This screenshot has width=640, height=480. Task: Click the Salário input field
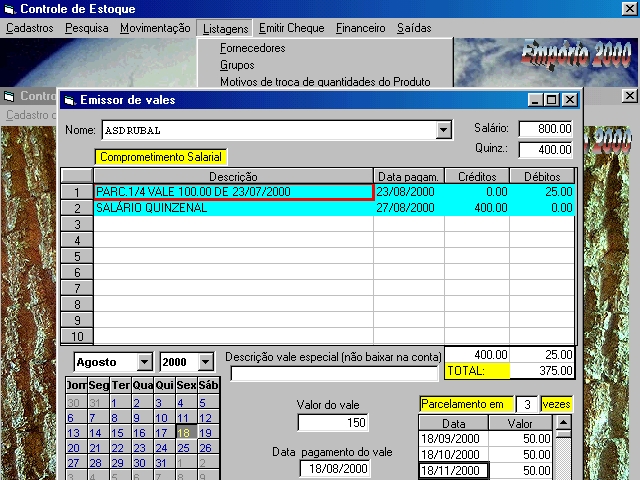[x=545, y=129]
